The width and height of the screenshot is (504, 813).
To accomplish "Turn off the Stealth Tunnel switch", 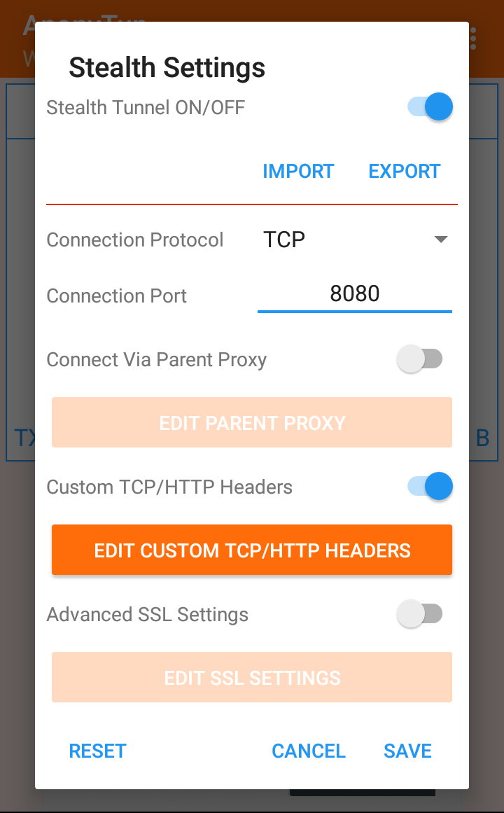I will pos(430,107).
